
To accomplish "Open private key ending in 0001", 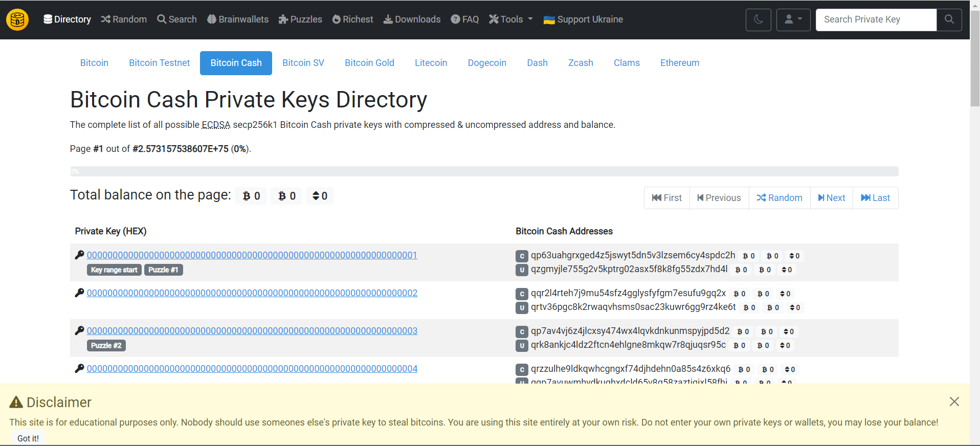I will tap(252, 255).
